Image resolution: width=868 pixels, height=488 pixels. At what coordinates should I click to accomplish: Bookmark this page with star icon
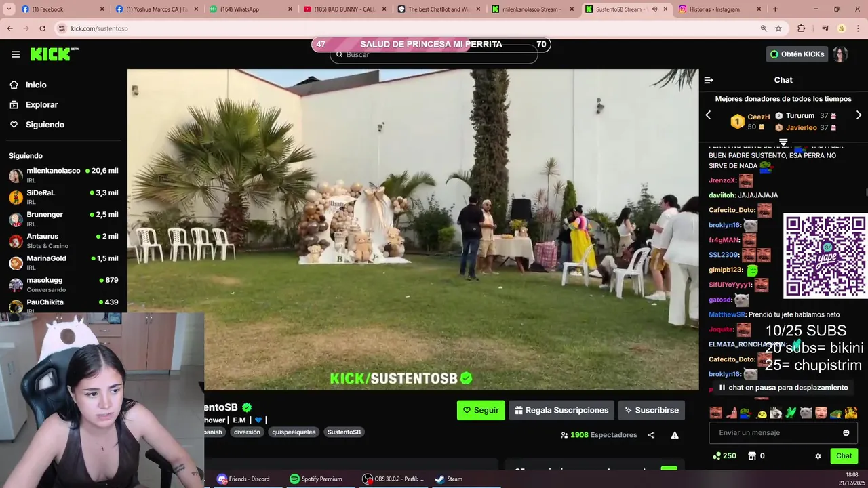[x=778, y=28]
